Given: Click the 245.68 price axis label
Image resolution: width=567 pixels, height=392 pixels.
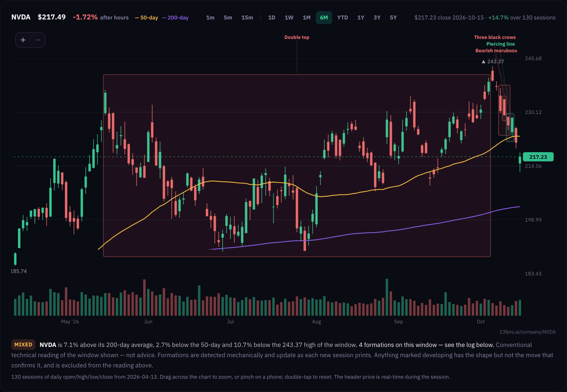Looking at the screenshot, I should 533,58.
